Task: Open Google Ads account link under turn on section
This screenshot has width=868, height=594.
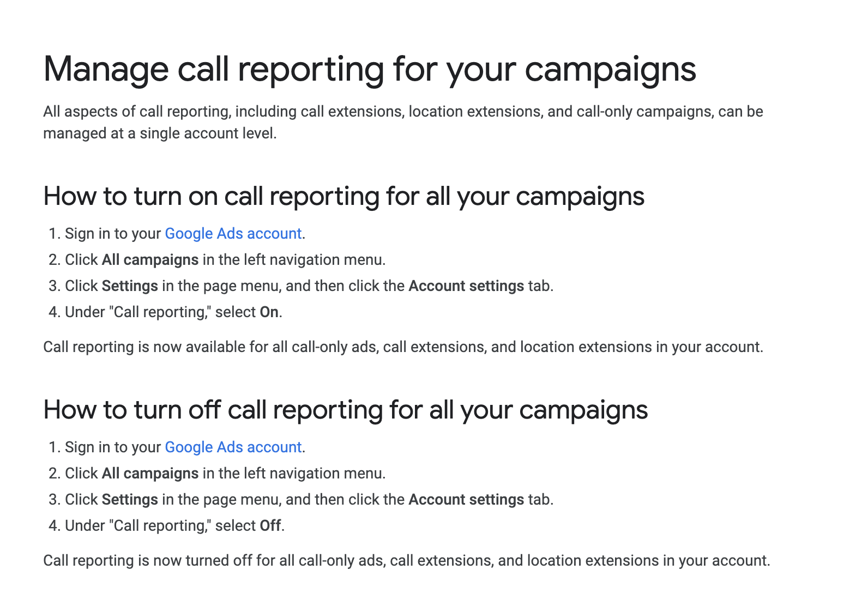Action: click(x=233, y=234)
